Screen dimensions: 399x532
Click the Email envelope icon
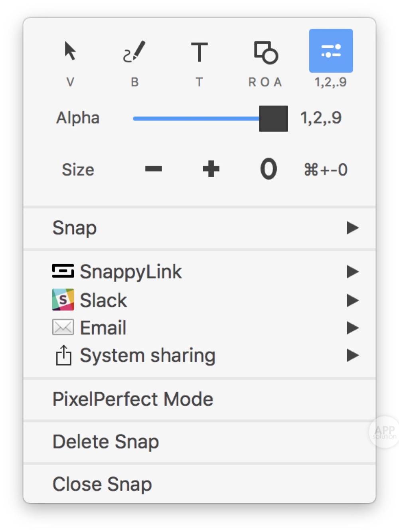63,327
